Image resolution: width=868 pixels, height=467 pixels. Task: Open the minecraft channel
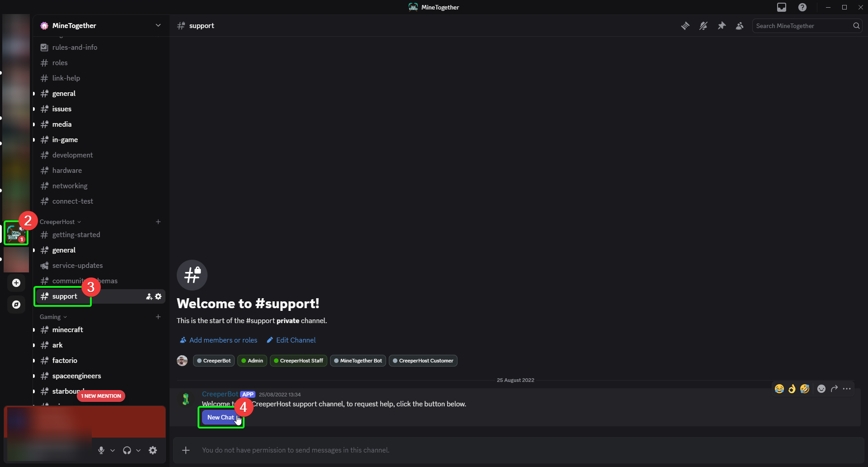[x=67, y=330]
